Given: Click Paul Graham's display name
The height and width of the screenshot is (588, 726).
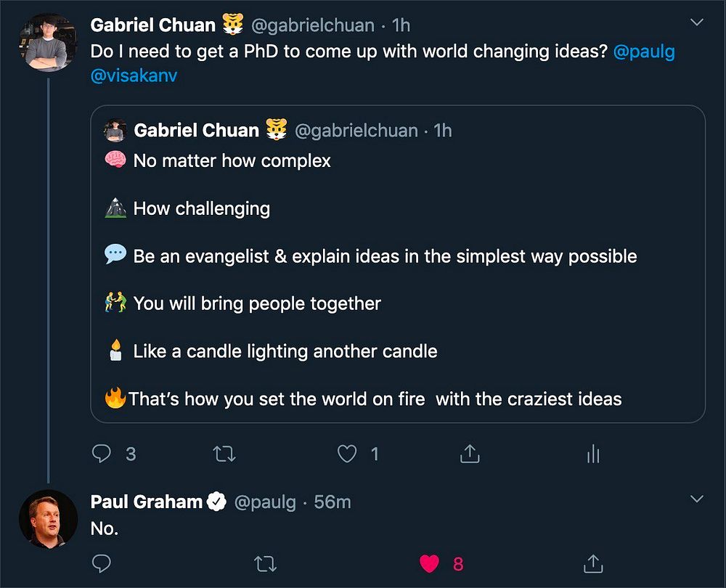Looking at the screenshot, I should tap(146, 502).
